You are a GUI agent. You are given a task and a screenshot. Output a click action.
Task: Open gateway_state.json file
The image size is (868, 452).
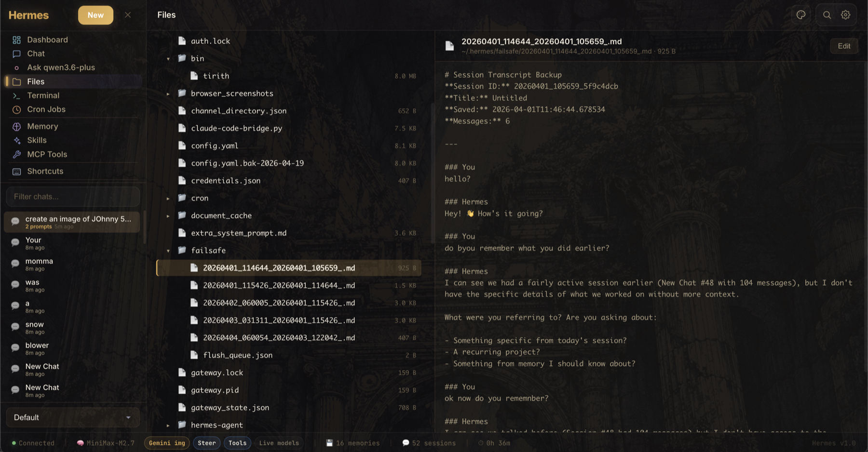[288, 407]
